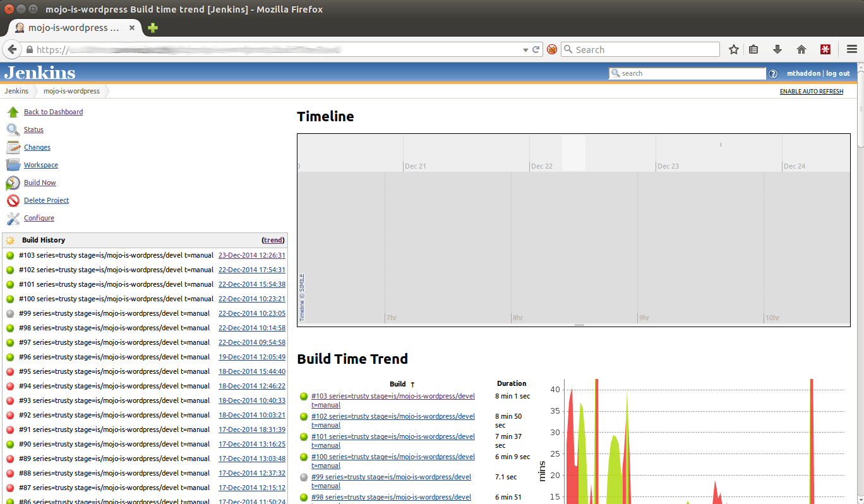Click the ad-block icon beside the search bar
The width and height of the screenshot is (864, 504).
[x=552, y=49]
